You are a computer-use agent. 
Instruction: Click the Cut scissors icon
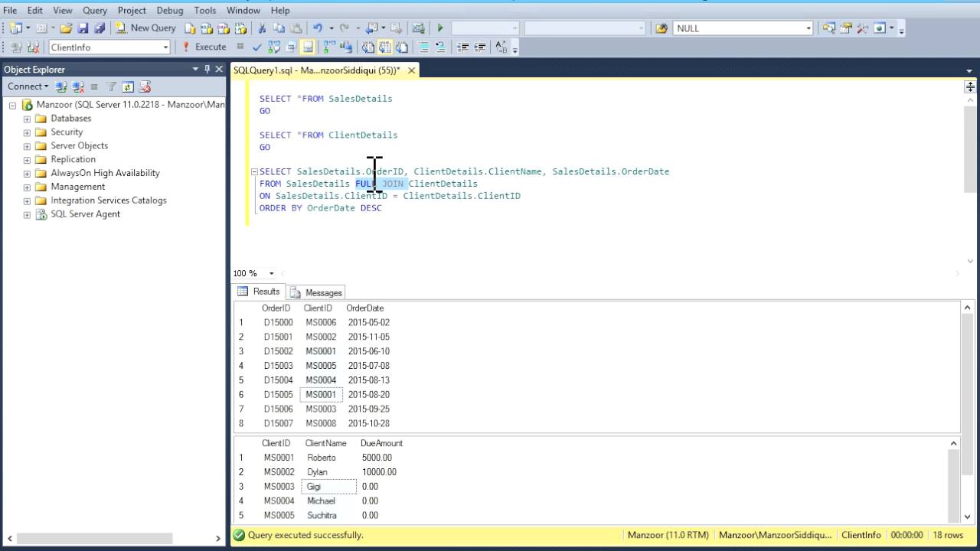(x=263, y=28)
